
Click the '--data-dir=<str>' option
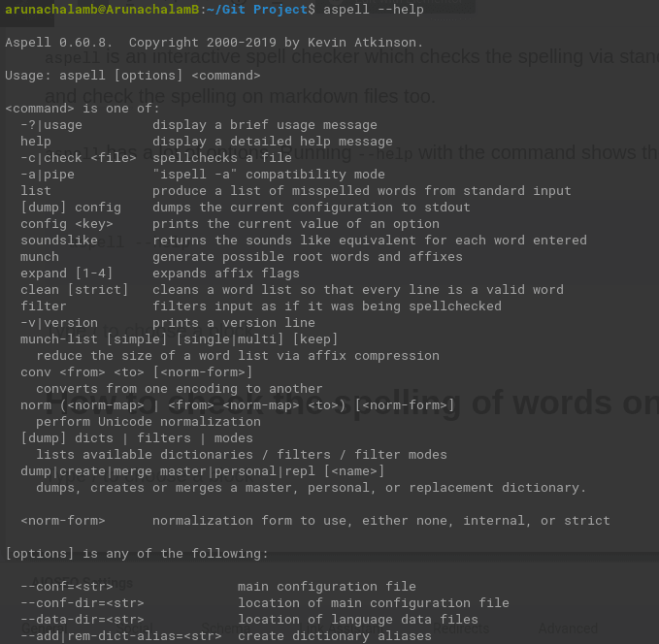point(82,620)
